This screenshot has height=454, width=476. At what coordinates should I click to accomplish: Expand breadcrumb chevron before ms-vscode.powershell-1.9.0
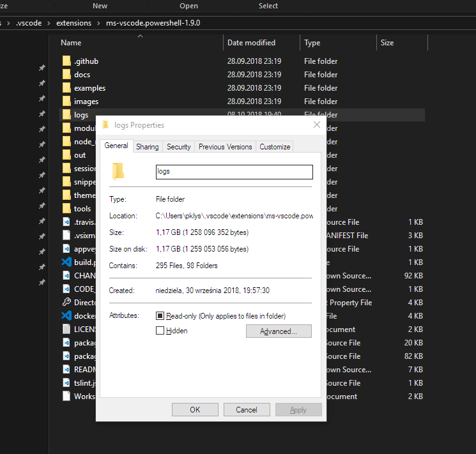[98, 23]
